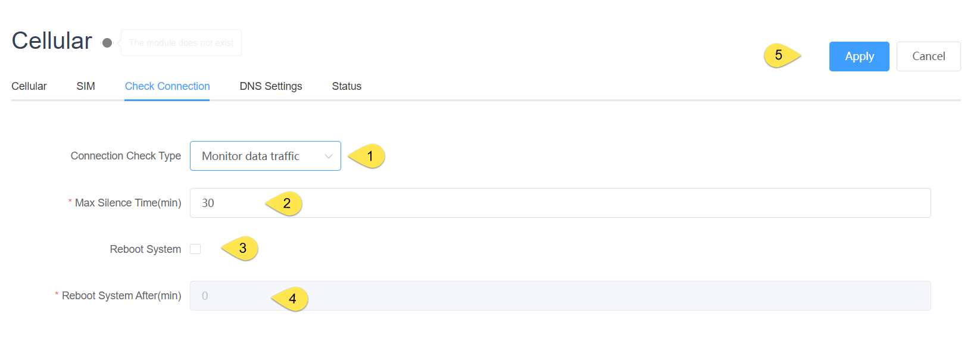Click the Cellular page heading
Viewport: 980px width, 351px height.
[52, 41]
